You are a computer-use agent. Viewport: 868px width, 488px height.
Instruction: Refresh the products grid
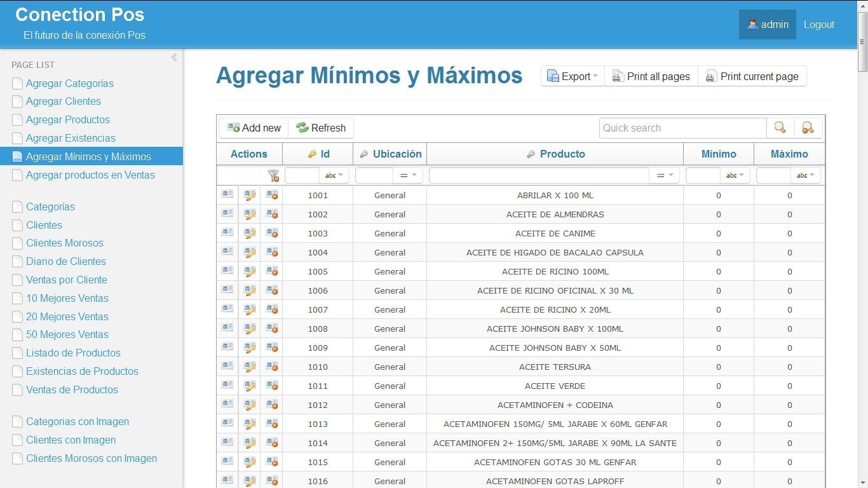click(321, 128)
